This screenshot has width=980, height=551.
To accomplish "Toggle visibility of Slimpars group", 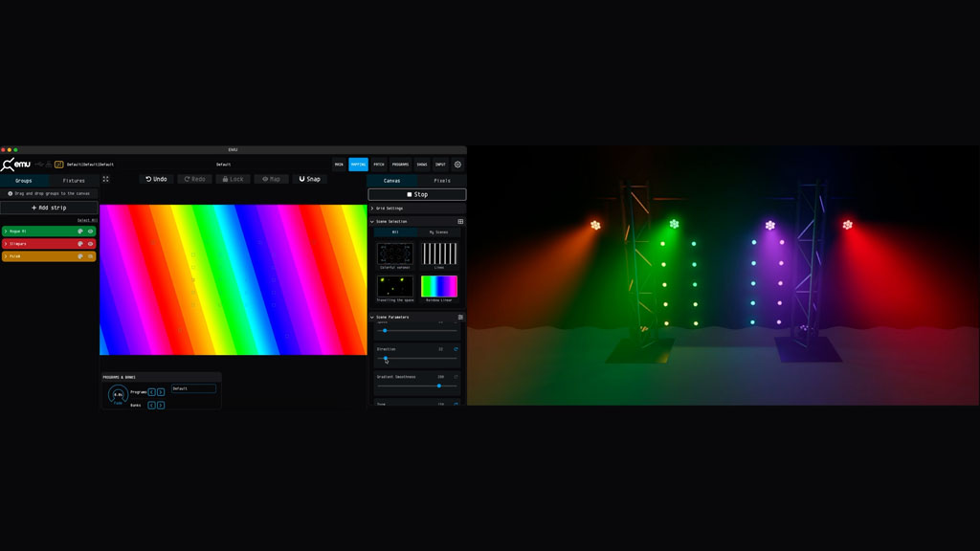I will pyautogui.click(x=91, y=244).
